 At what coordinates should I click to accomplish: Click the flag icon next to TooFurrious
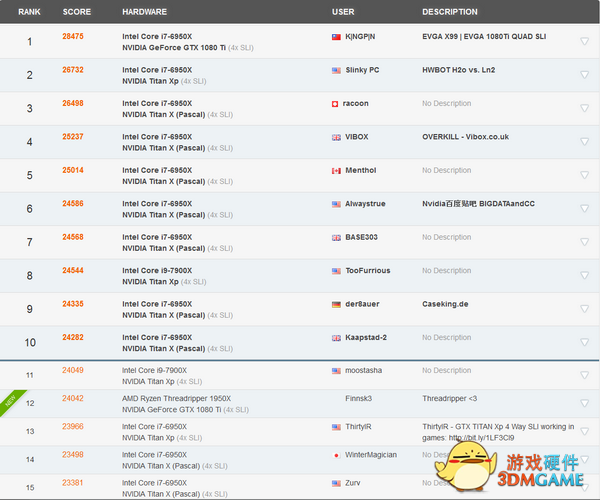(x=336, y=271)
